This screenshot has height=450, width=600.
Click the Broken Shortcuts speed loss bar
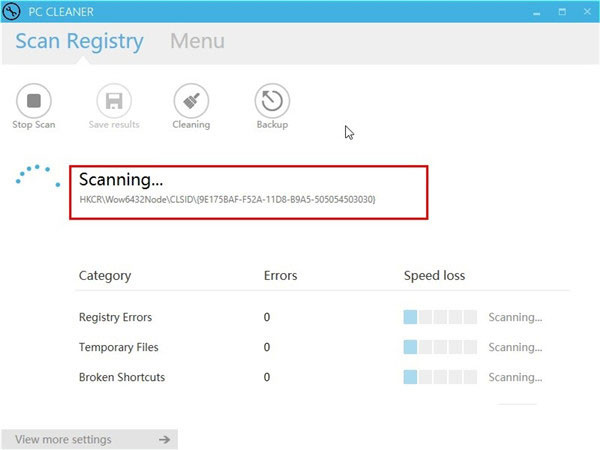point(440,377)
